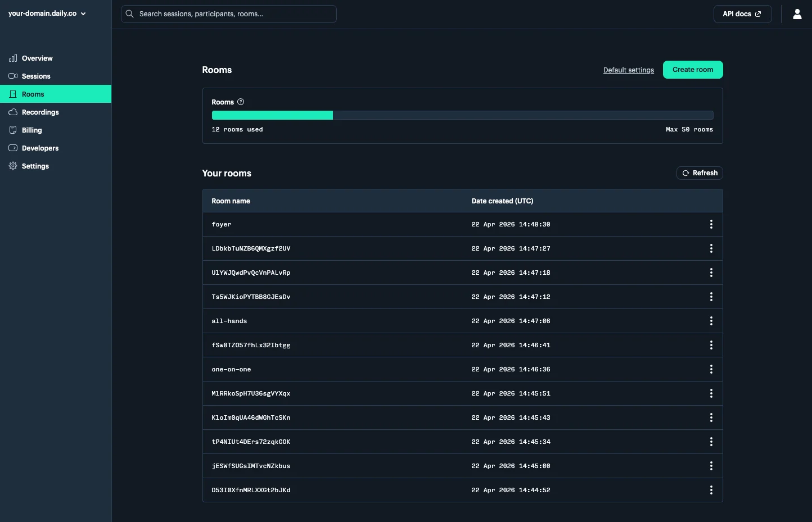This screenshot has width=812, height=522.
Task: Open options menu for UlYWJQwdPvQcVnPALvRp room
Action: click(711, 273)
